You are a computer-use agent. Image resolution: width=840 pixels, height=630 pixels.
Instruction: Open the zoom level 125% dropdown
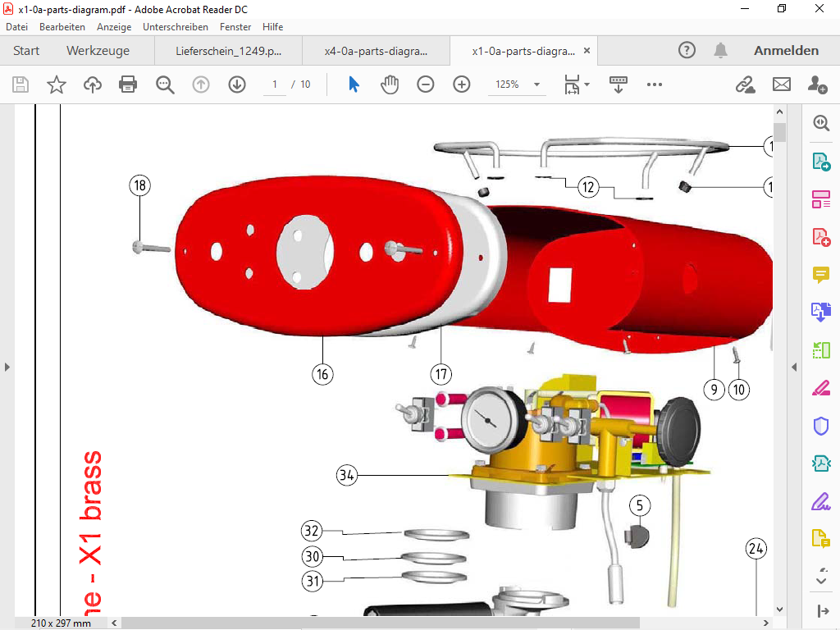(536, 84)
